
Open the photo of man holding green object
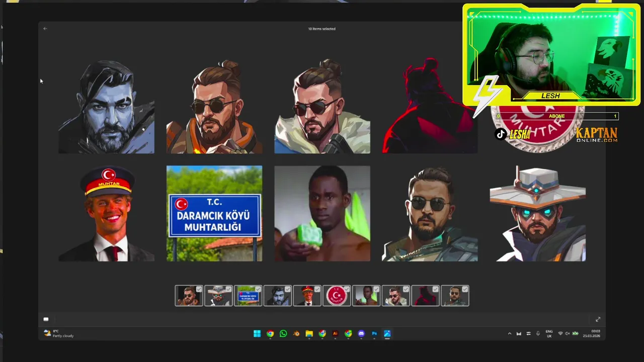[322, 214]
